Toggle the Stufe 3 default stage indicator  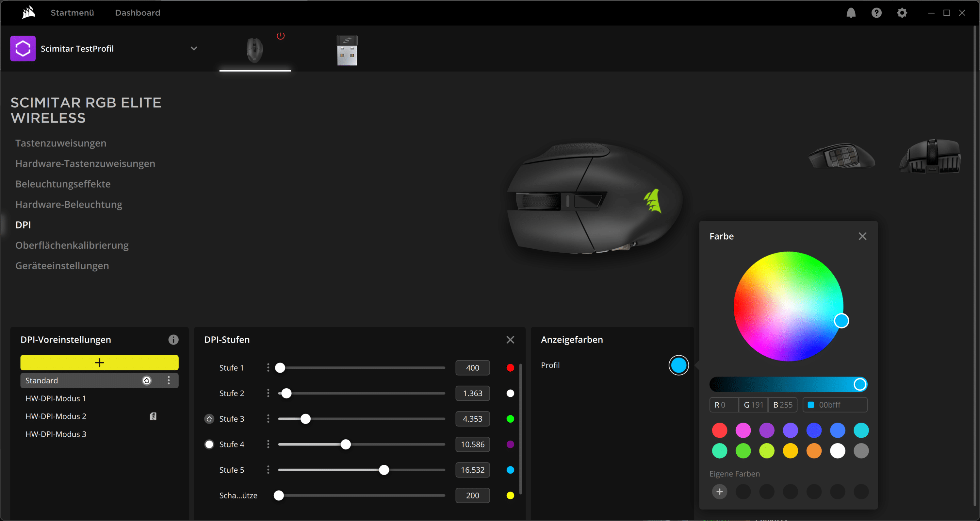pos(209,419)
